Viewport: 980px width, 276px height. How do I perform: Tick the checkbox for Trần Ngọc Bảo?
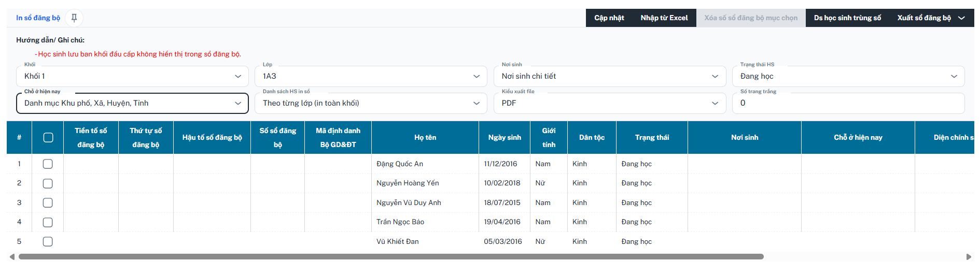(x=48, y=222)
